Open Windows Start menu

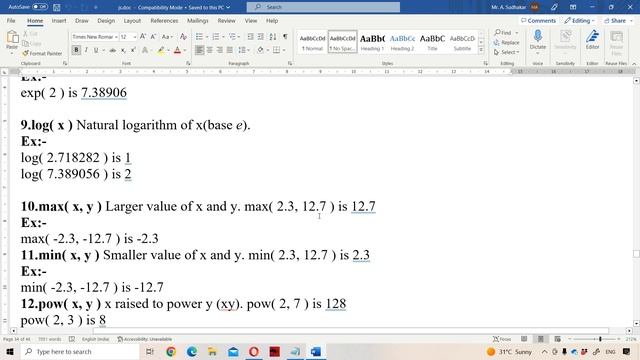tap(10, 351)
